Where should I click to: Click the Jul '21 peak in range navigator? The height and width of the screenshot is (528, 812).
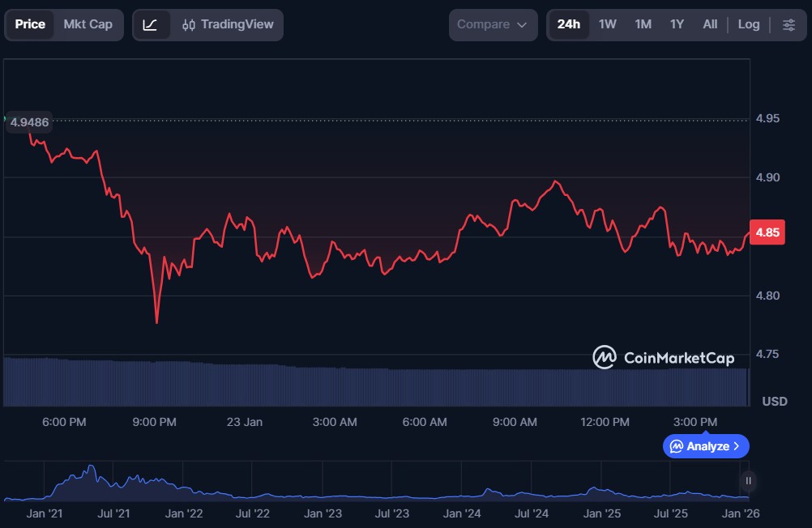click(91, 469)
